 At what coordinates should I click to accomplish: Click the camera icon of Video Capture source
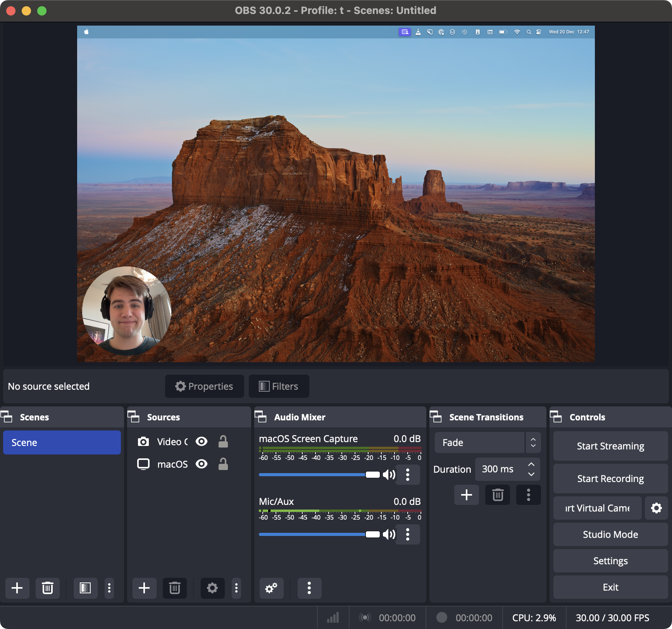click(x=143, y=442)
